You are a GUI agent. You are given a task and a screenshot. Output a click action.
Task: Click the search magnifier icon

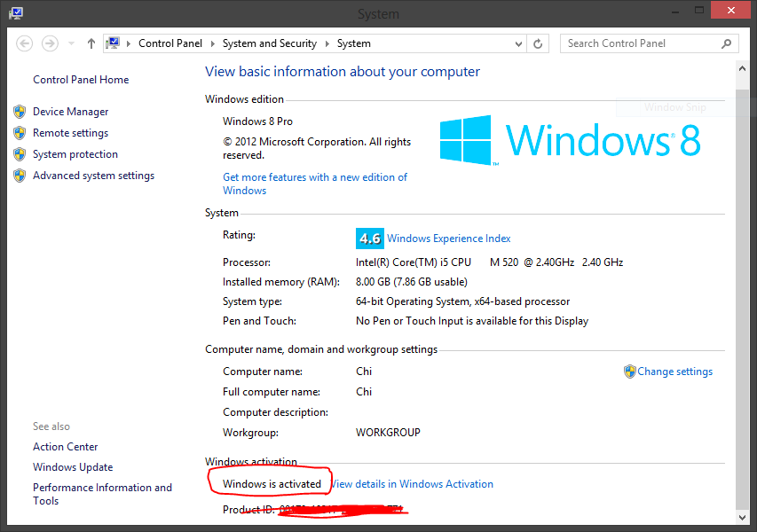(726, 44)
